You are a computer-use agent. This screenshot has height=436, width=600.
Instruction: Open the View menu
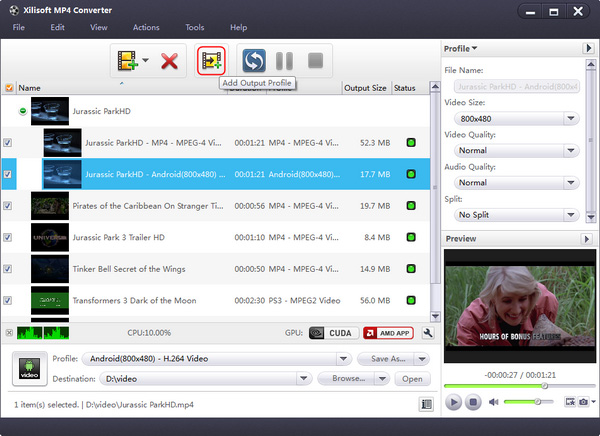99,28
